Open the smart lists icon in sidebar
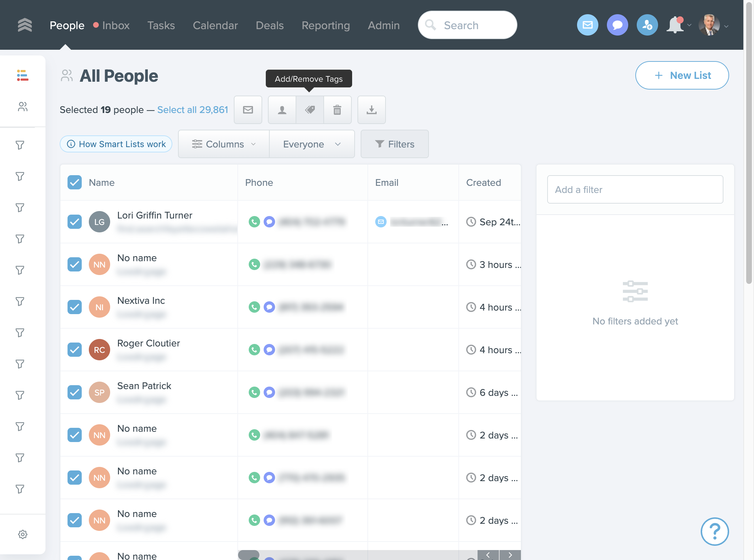The height and width of the screenshot is (560, 754). (23, 75)
